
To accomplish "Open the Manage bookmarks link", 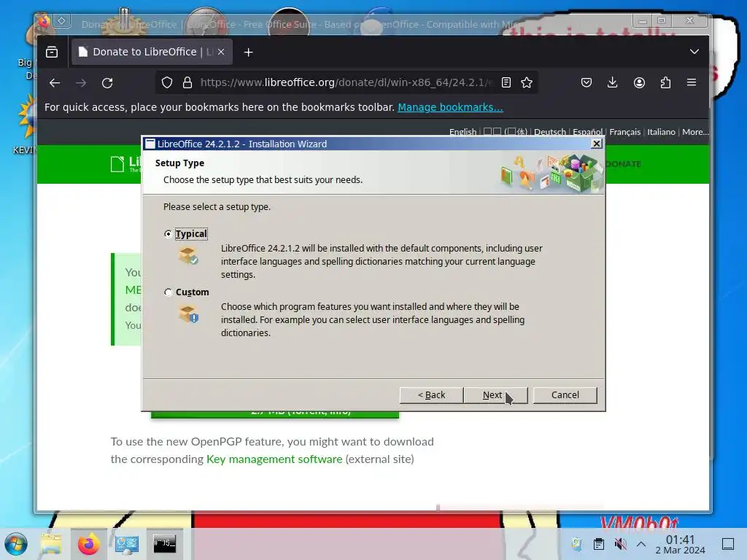I will click(x=450, y=107).
